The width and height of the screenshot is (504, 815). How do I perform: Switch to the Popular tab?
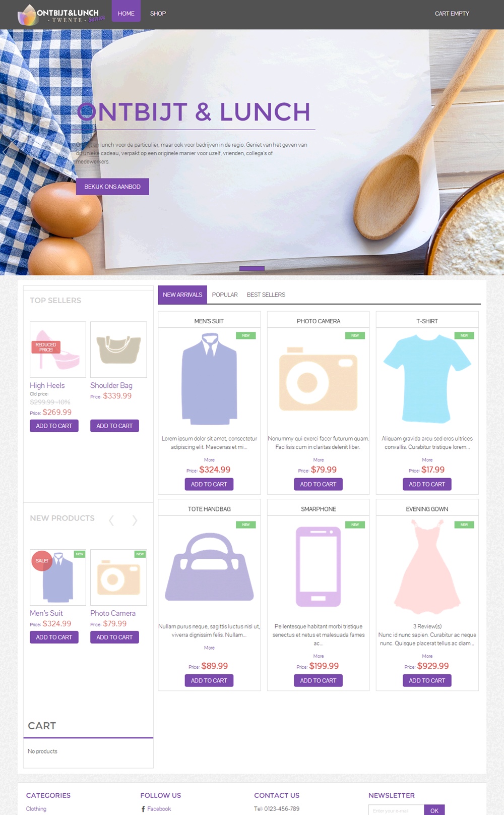(225, 295)
